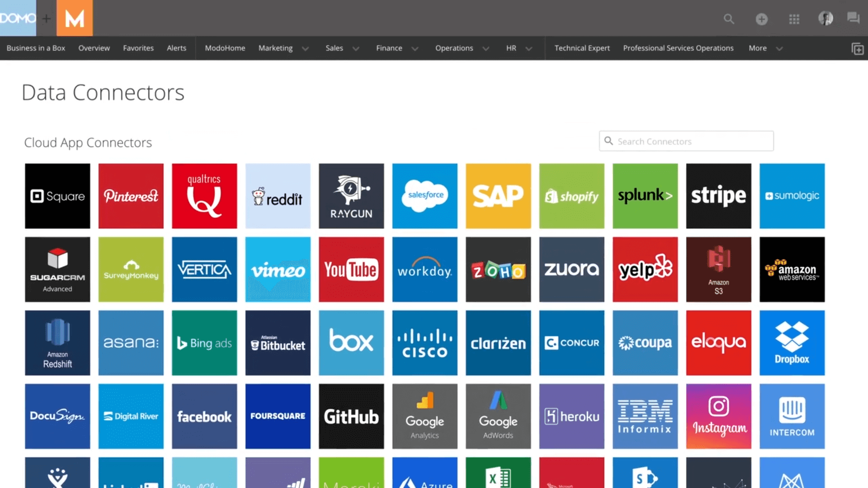Screen dimensions: 868x488
Task: Click the orange M logo tile
Action: click(75, 18)
